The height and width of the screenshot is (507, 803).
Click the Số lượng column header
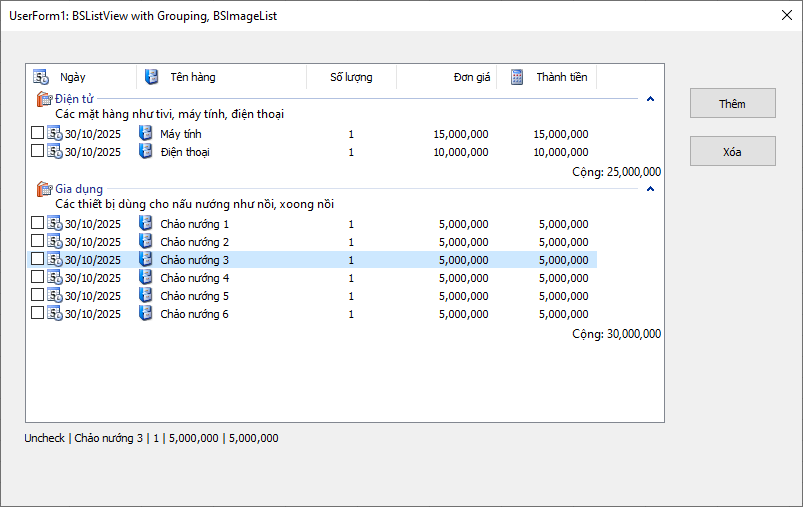click(x=351, y=77)
